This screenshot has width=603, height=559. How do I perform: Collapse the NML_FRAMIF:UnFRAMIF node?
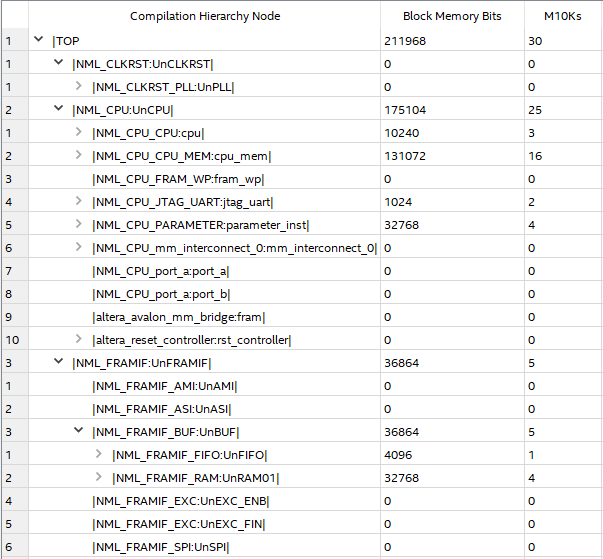click(58, 361)
